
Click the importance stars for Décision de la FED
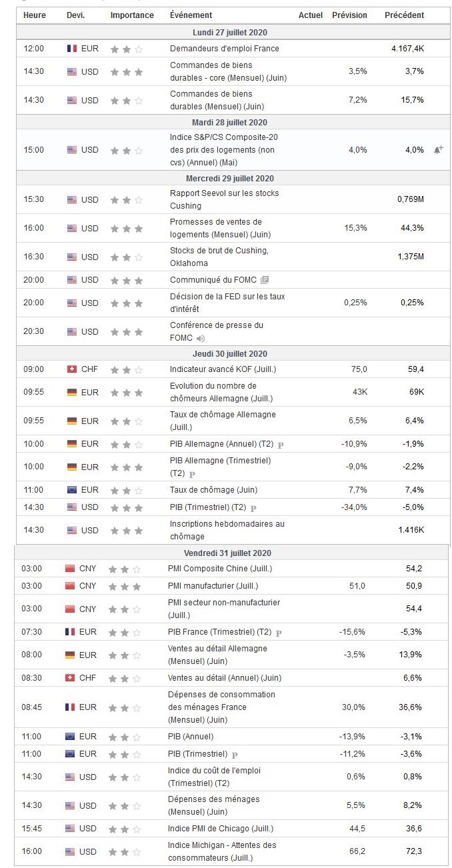[x=127, y=303]
